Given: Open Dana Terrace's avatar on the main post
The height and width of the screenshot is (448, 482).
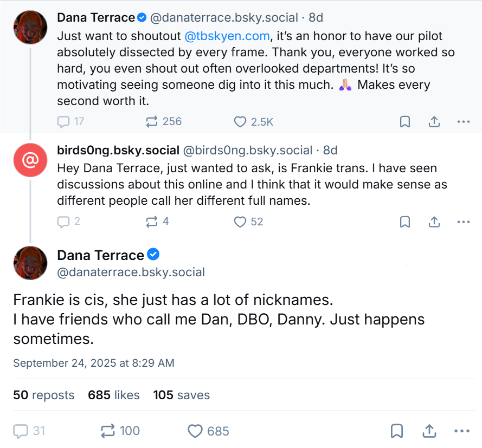Looking at the screenshot, I should click(30, 263).
